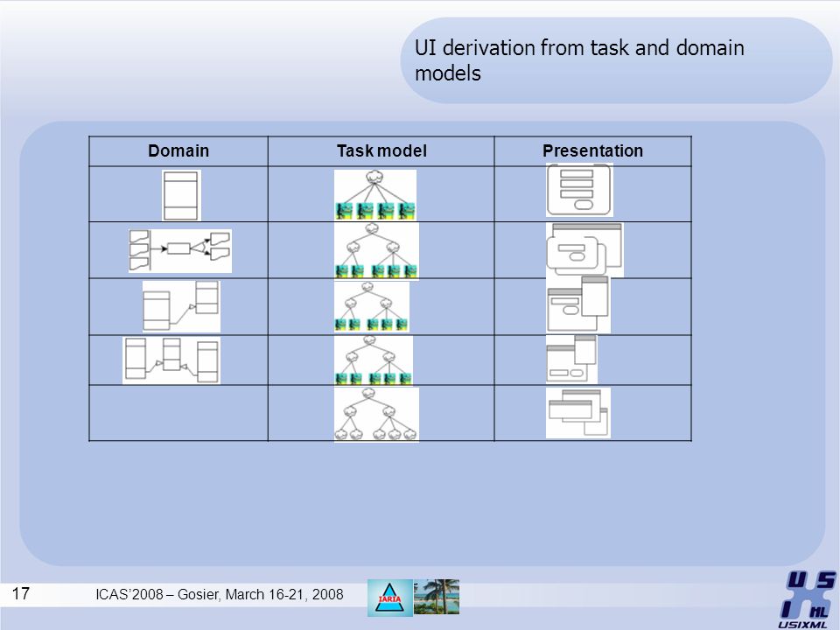Click the fourth-row task model tree

coord(374,360)
